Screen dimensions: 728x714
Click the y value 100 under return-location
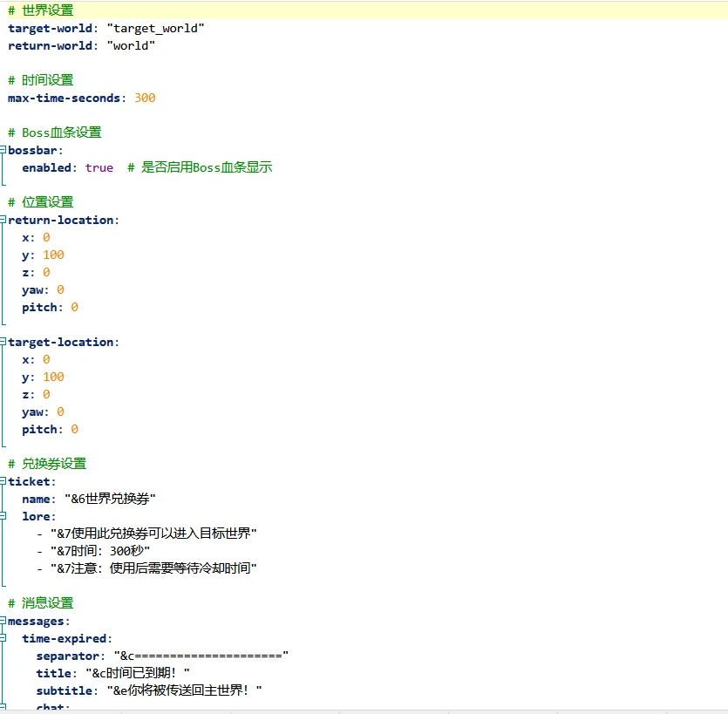tap(53, 255)
